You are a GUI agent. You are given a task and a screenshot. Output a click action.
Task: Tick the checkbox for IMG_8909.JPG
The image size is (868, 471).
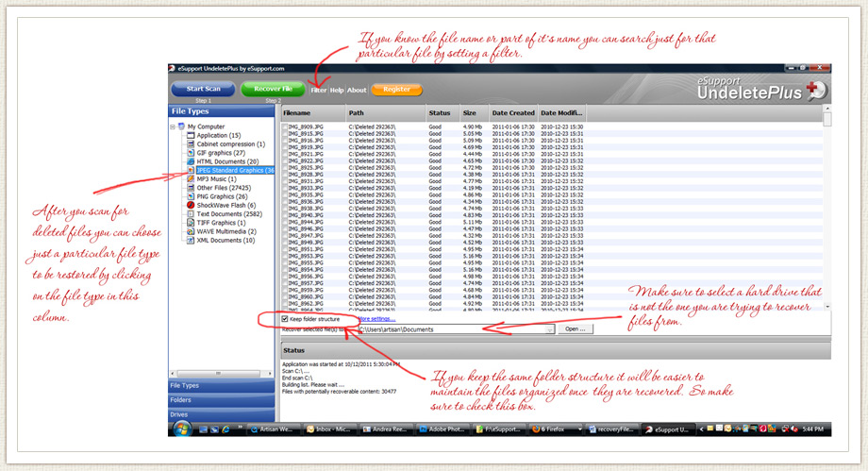click(x=285, y=126)
